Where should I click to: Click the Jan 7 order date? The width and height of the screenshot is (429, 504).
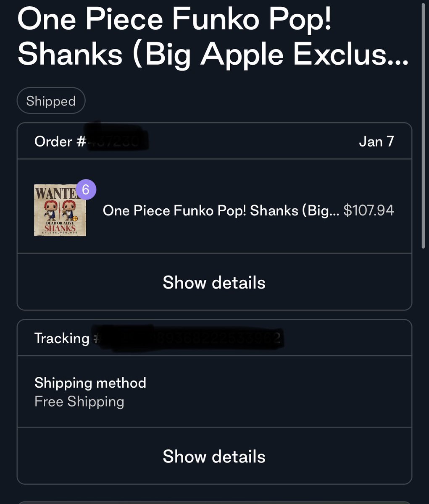tap(376, 142)
